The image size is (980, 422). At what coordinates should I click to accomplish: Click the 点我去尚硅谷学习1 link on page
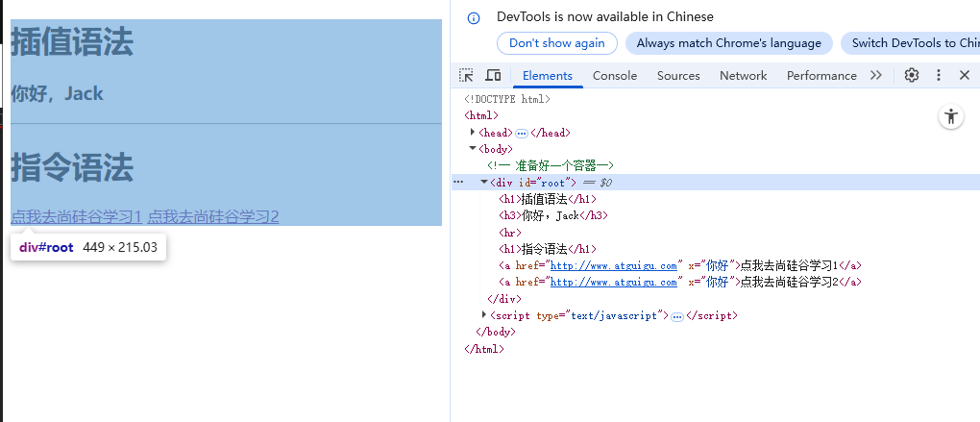[76, 217]
